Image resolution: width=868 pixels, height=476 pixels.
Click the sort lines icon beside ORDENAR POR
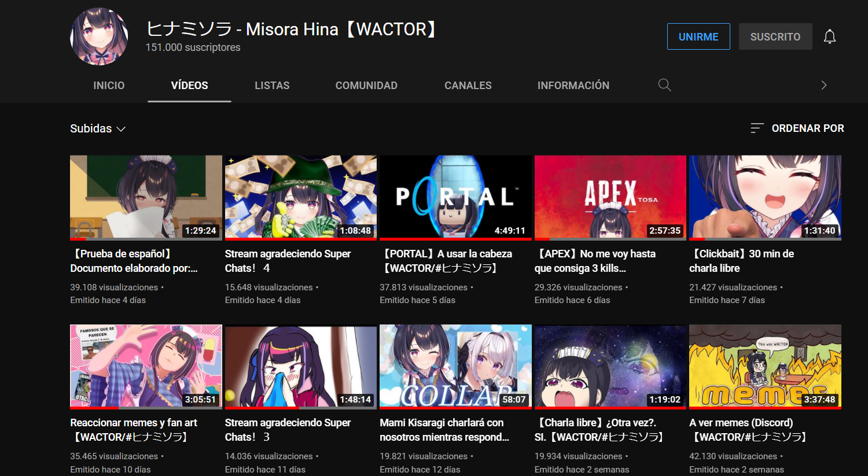(757, 128)
